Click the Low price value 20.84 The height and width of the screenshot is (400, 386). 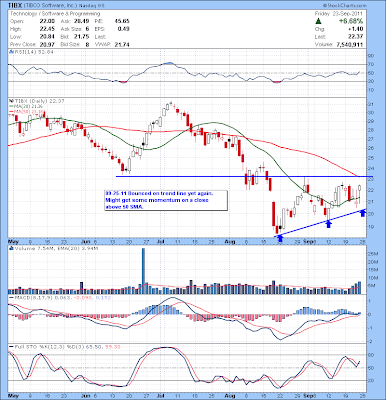47,37
